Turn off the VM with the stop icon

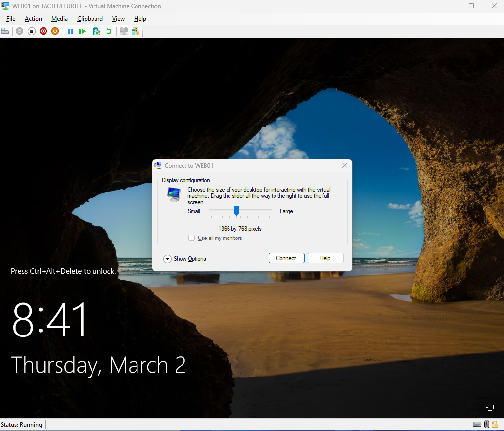(x=31, y=31)
